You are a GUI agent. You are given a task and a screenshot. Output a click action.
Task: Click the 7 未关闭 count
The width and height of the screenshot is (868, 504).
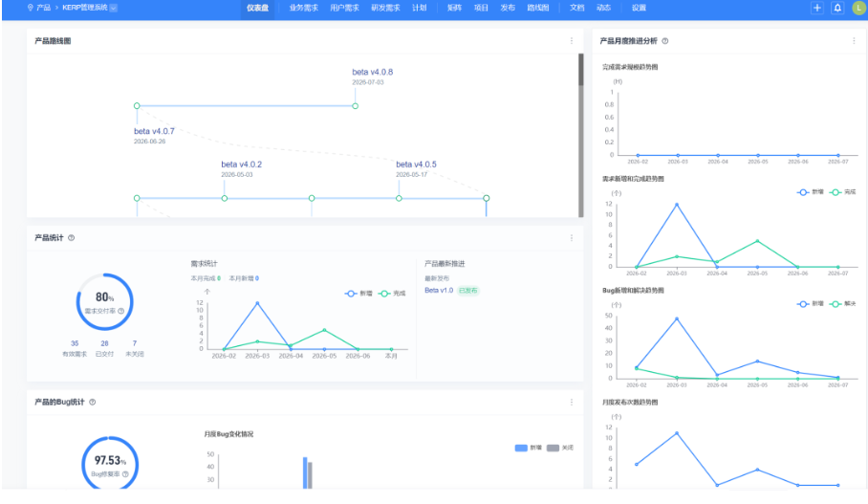coord(135,343)
